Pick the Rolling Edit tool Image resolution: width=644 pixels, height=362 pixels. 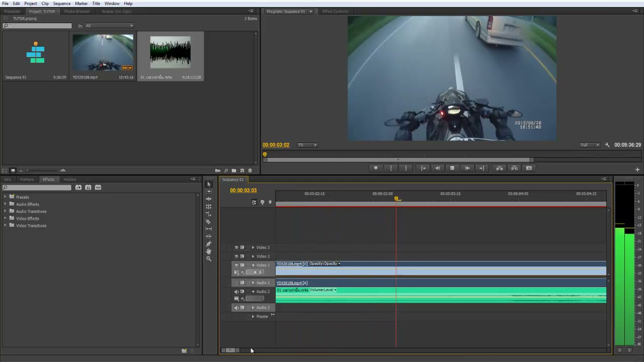point(209,207)
